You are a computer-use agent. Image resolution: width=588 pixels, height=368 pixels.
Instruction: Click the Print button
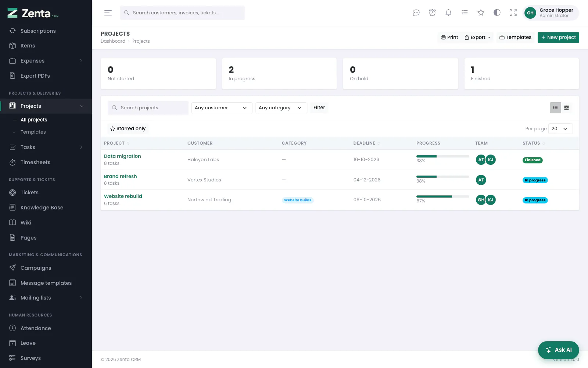pos(449,38)
